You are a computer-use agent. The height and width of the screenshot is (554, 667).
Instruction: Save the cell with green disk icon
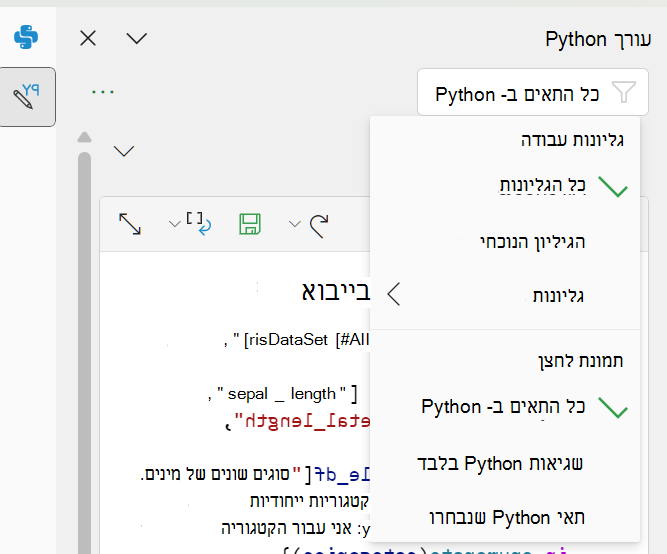250,224
